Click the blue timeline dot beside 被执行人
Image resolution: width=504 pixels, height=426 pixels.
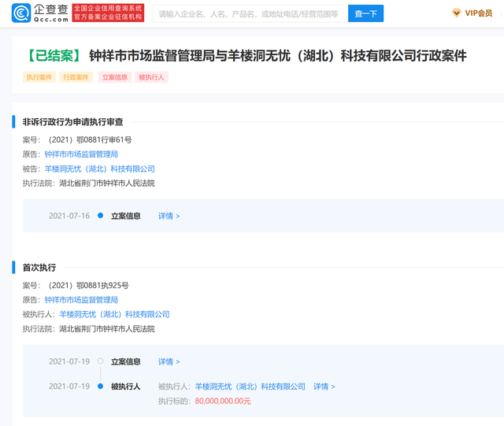[x=100, y=387]
